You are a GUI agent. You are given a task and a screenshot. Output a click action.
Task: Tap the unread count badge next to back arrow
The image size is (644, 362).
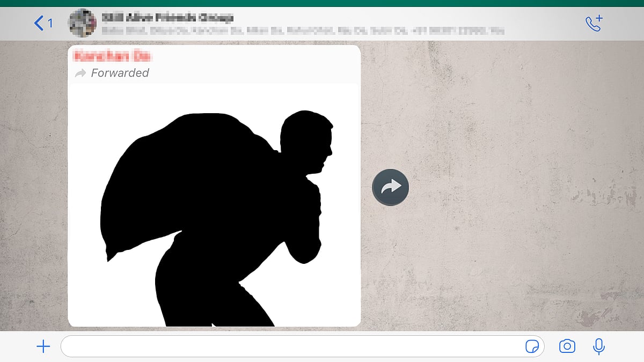(50, 23)
